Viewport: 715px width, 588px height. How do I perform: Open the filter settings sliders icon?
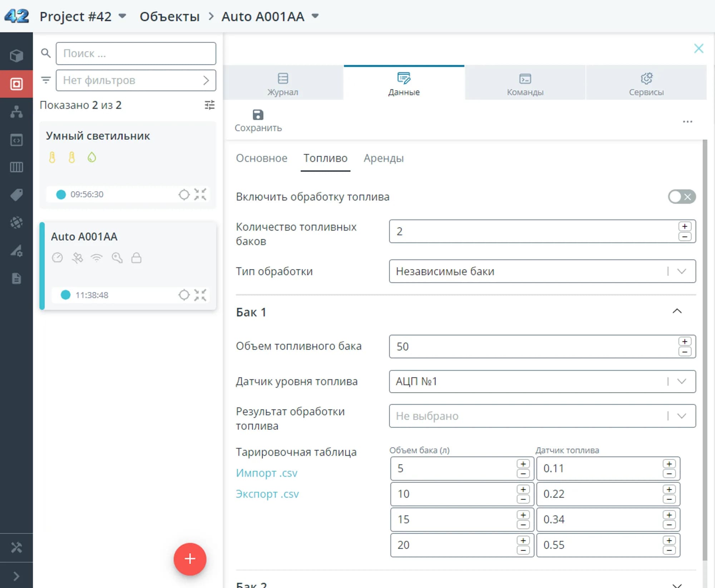(210, 105)
